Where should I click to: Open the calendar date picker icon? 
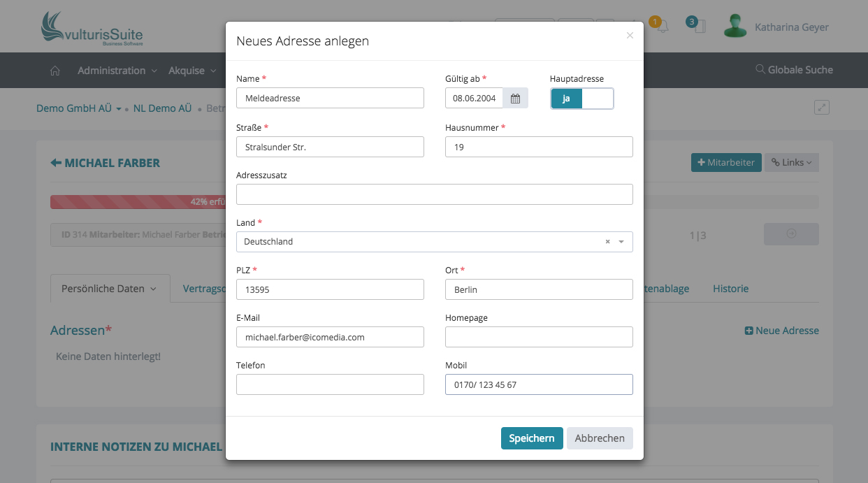(x=515, y=99)
